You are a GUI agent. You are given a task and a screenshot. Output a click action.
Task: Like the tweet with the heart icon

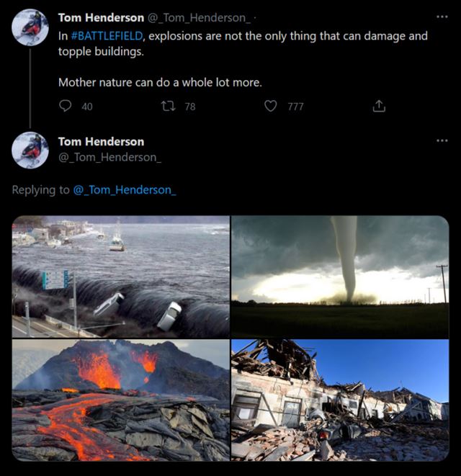[x=271, y=106]
